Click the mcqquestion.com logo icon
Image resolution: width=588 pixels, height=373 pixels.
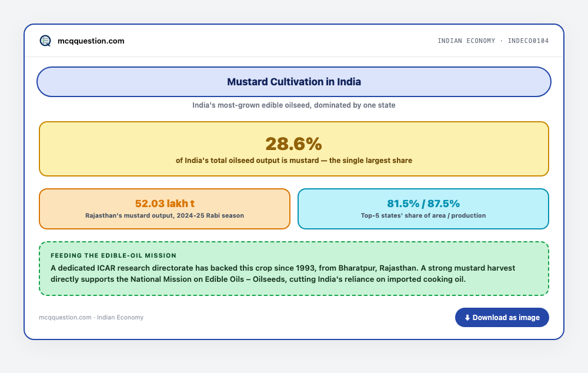[x=45, y=41]
